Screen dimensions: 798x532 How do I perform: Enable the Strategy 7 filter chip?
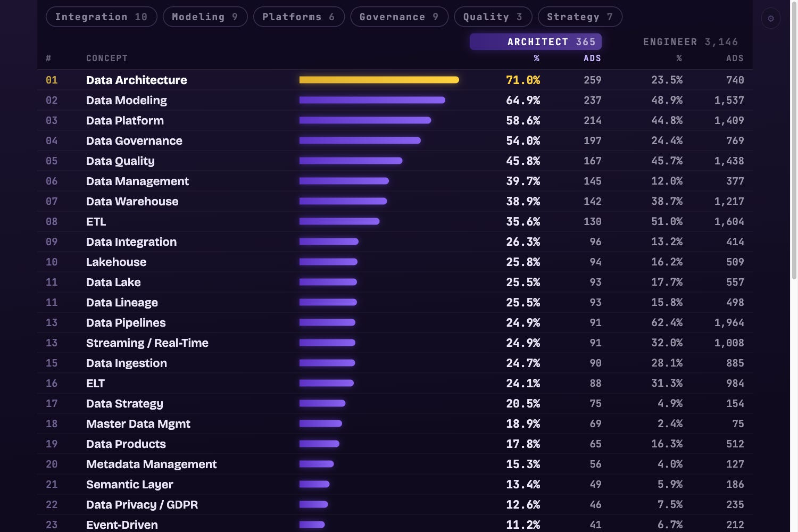pyautogui.click(x=580, y=17)
